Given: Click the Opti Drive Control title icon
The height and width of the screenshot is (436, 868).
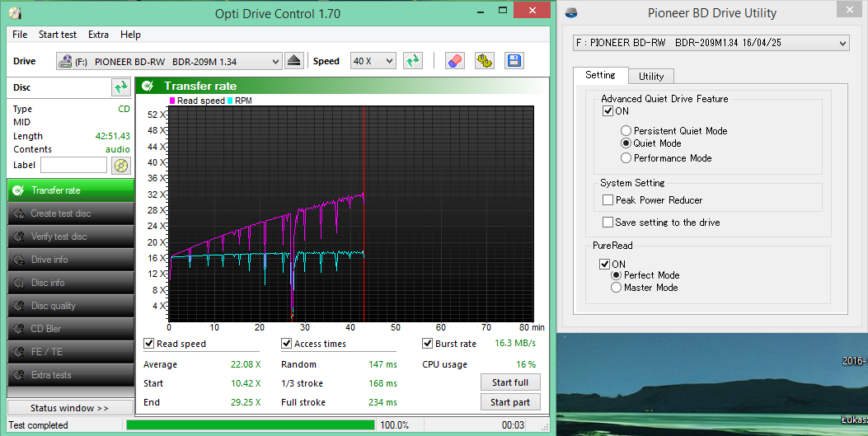Looking at the screenshot, I should click(16, 12).
